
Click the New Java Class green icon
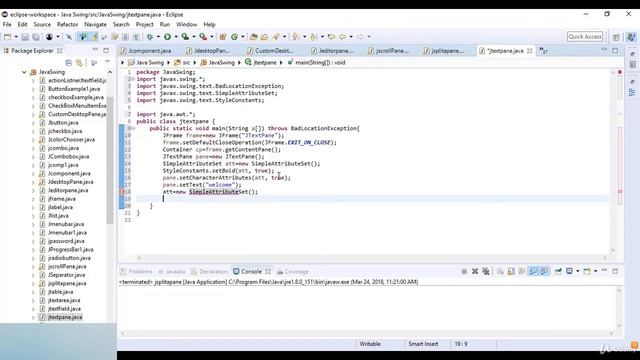pos(234,37)
